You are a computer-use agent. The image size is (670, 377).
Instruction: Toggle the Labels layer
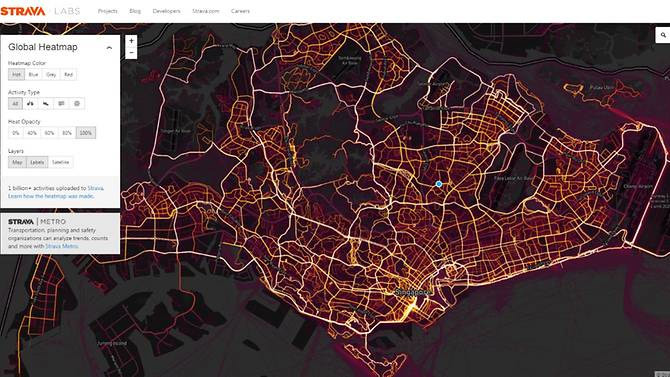(37, 162)
